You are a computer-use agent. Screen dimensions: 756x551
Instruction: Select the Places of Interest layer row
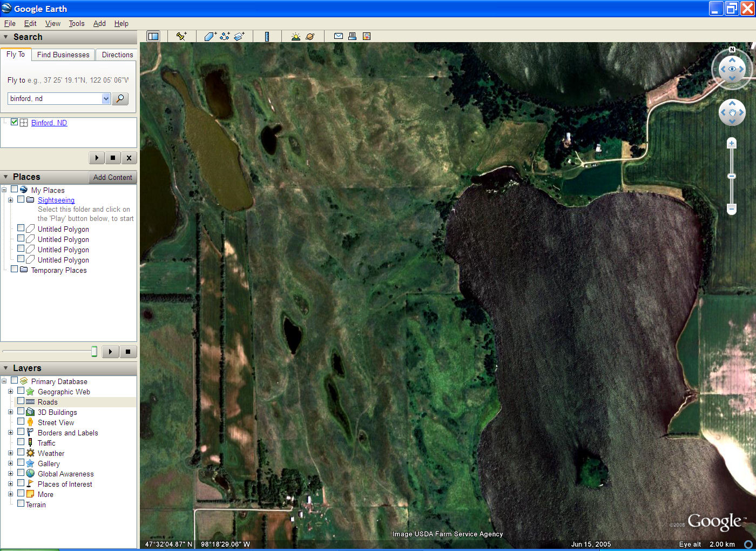[65, 484]
